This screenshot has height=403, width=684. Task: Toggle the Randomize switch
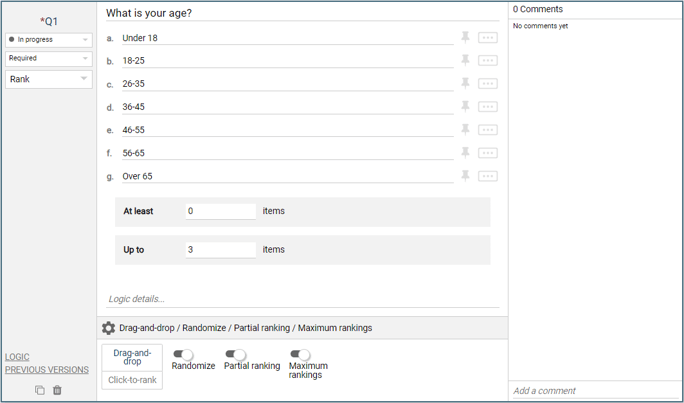click(183, 355)
